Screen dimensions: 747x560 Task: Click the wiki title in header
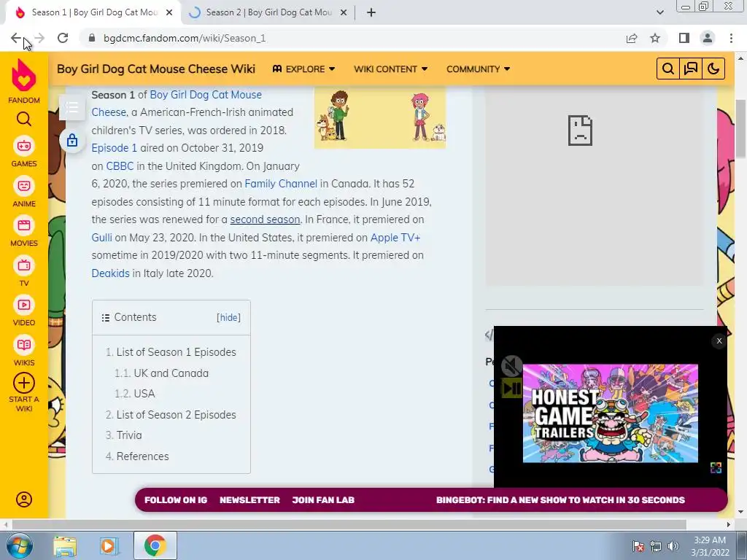(156, 69)
